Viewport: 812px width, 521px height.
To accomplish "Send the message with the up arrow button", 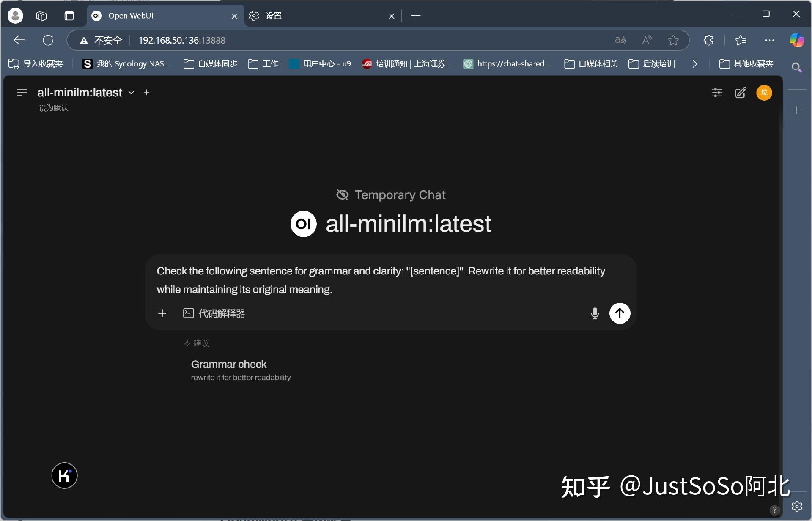I will (620, 313).
